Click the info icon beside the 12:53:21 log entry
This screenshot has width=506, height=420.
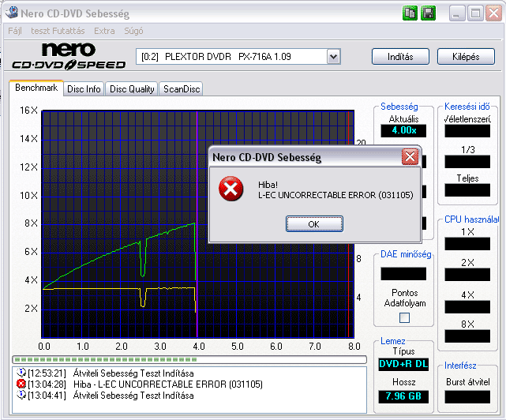pos(21,373)
